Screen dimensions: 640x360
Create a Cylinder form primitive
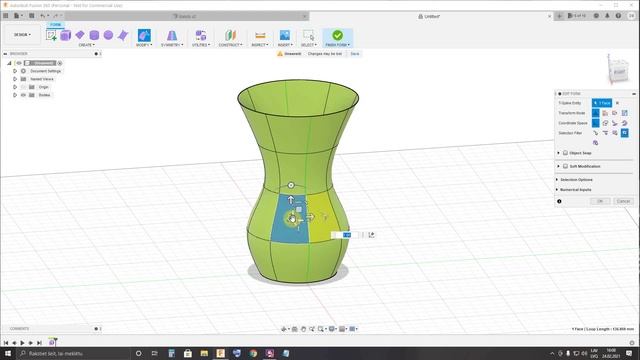(94, 35)
